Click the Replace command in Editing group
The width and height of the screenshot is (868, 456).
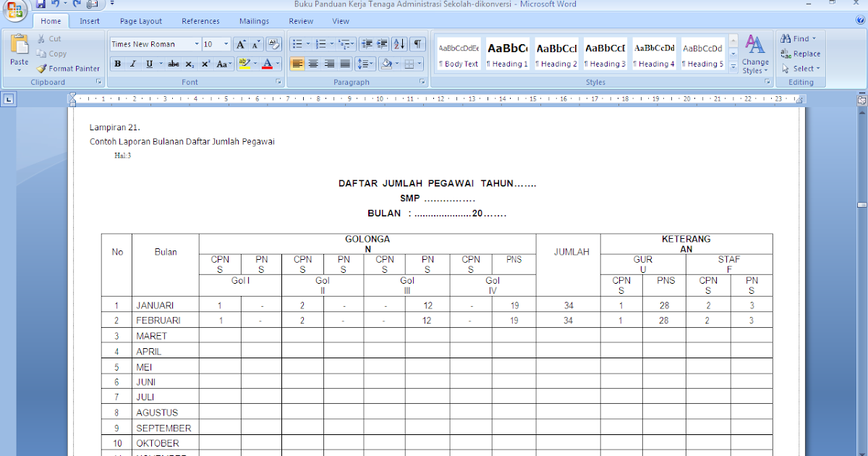point(800,53)
